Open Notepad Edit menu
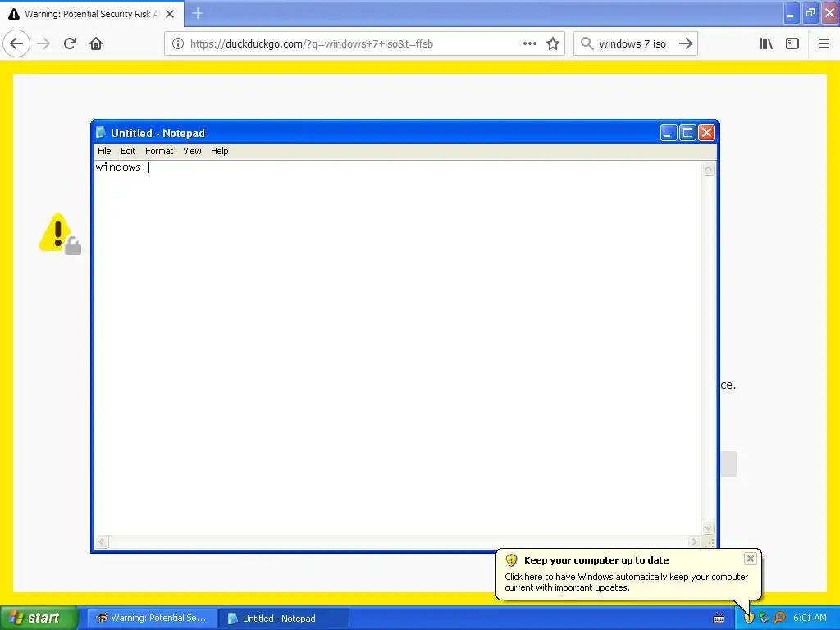The width and height of the screenshot is (840, 630). click(128, 151)
